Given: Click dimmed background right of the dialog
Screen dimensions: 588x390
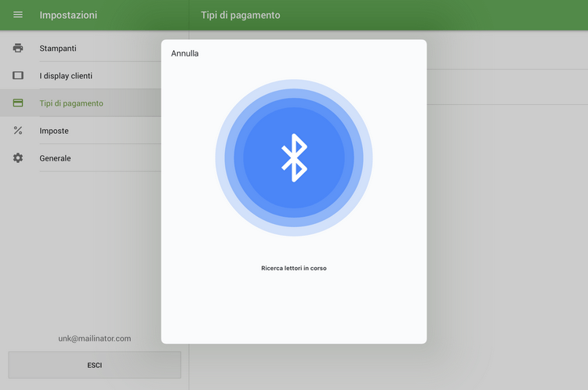Looking at the screenshot, I should click(x=506, y=235).
